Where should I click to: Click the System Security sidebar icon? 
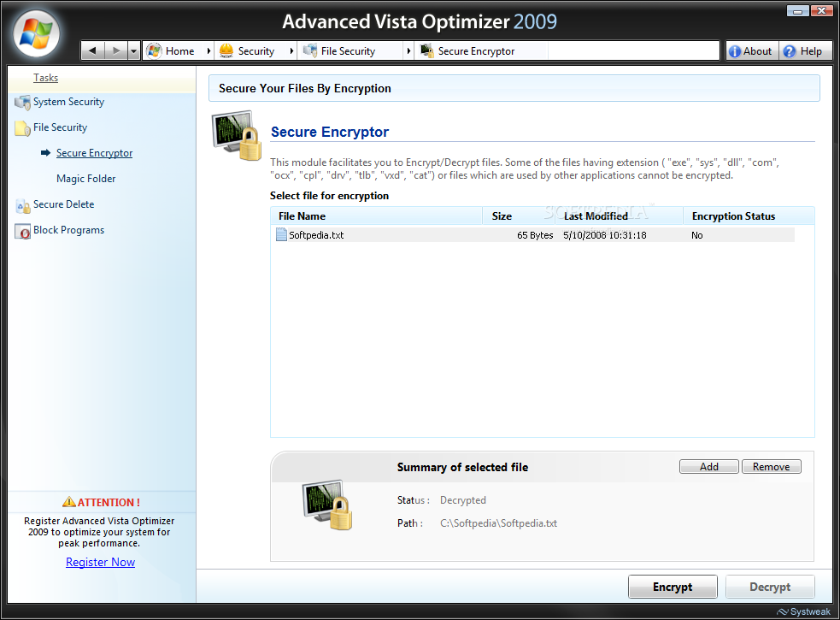click(x=22, y=103)
